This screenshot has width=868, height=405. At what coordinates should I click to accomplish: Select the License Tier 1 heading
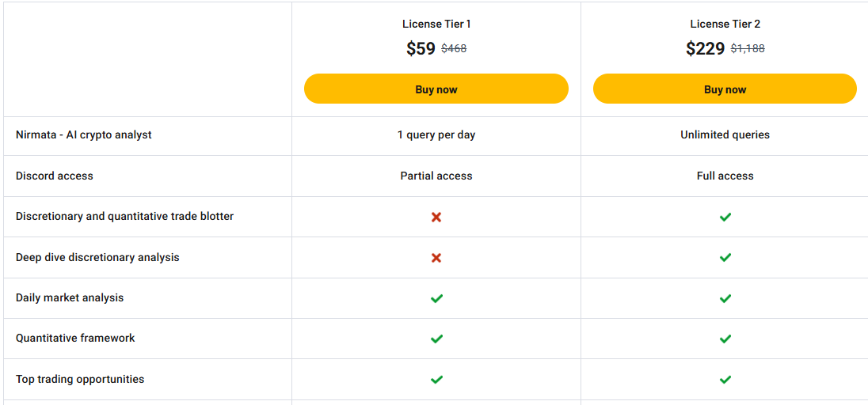coord(436,24)
